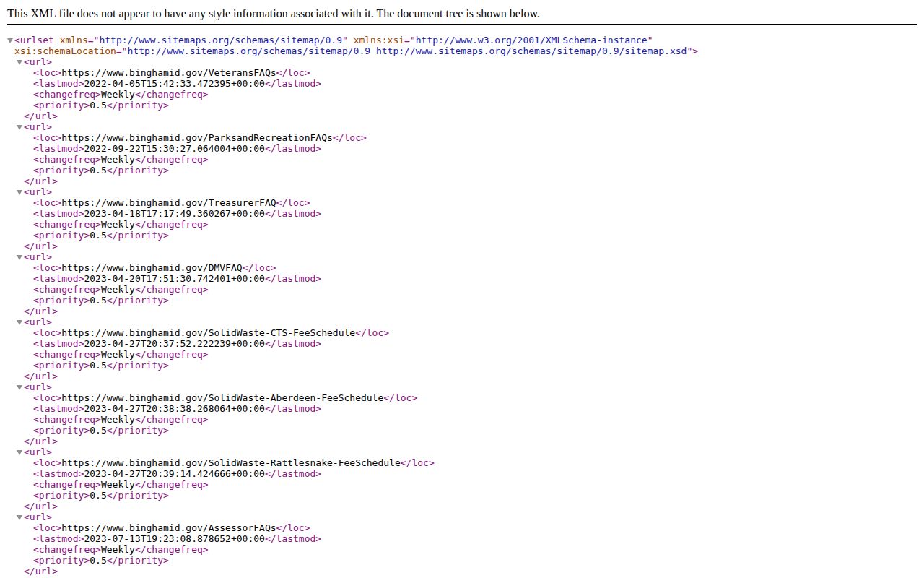Screen dimensions: 924x578
Task: Collapse the url node for ParksandRecreationFAQs
Action: (x=19, y=127)
